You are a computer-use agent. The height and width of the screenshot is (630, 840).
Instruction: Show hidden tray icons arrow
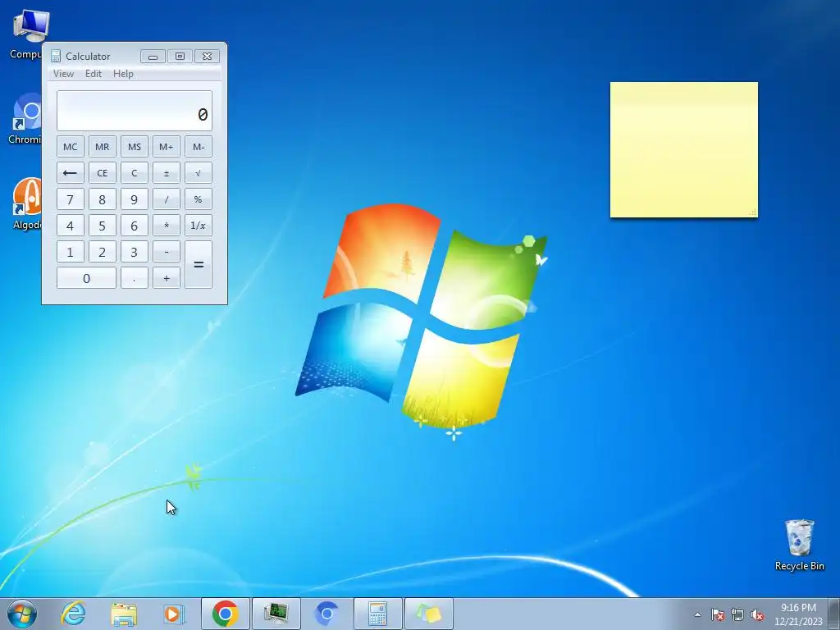(697, 614)
